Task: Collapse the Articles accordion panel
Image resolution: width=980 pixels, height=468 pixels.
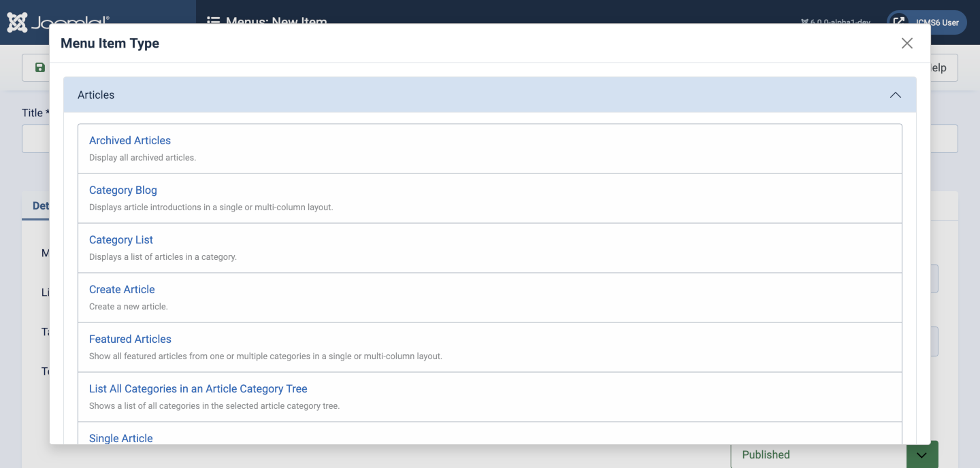Action: (895, 95)
